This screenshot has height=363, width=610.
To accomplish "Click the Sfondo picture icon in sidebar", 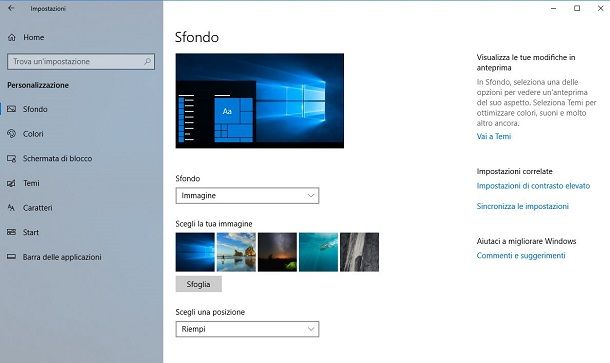I will click(12, 109).
